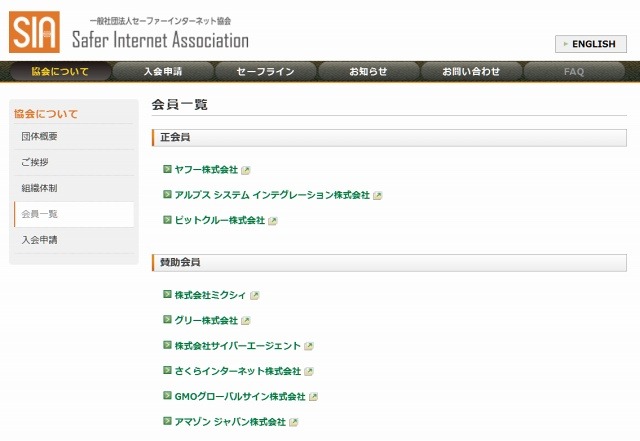Screen dimensions: 640x441
Task: Switch language with the ENGLISH button
Action: [x=591, y=44]
